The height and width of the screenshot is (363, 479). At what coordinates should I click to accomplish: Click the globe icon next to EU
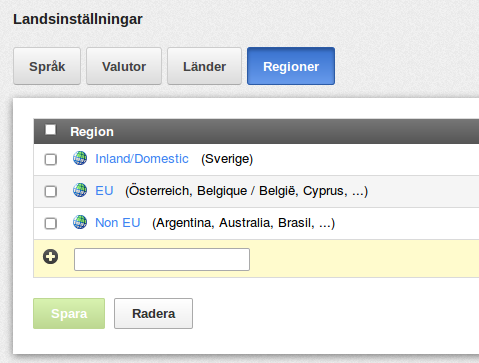pyautogui.click(x=80, y=190)
